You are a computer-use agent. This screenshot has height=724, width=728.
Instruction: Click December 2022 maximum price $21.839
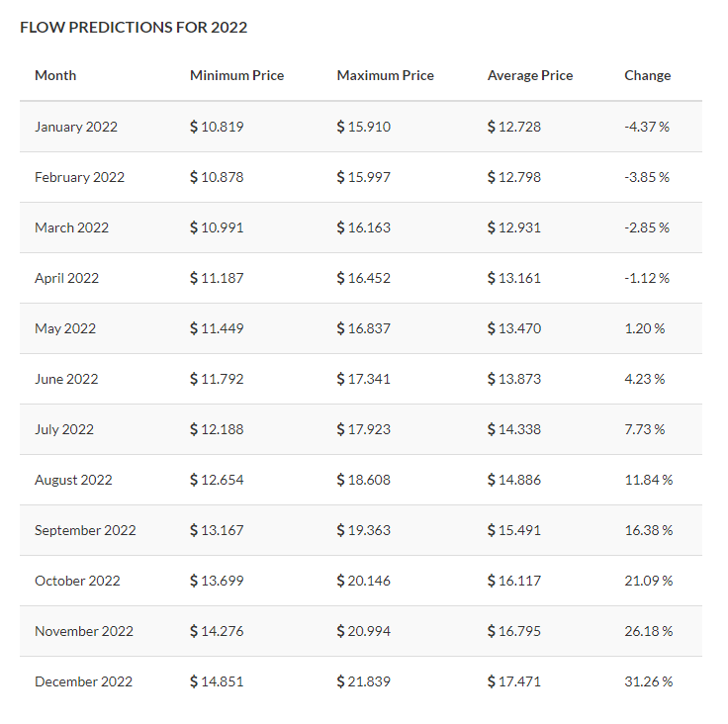(x=364, y=681)
